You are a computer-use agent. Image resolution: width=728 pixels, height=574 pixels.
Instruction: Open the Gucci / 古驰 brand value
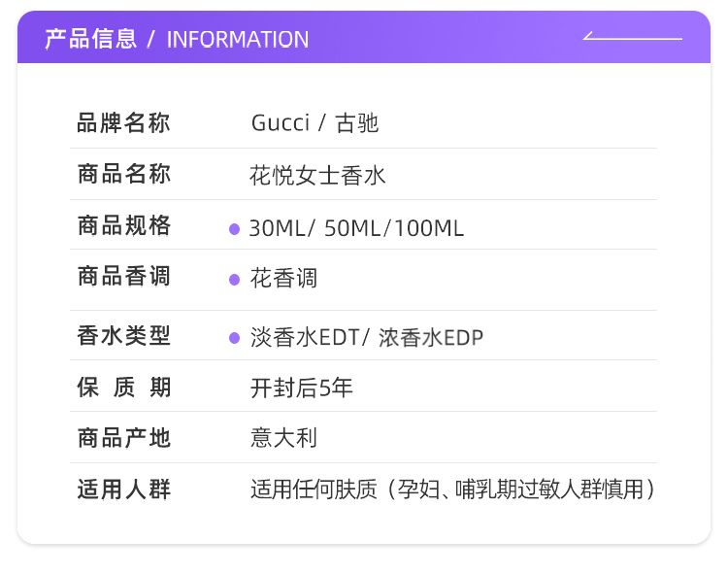tap(314, 123)
